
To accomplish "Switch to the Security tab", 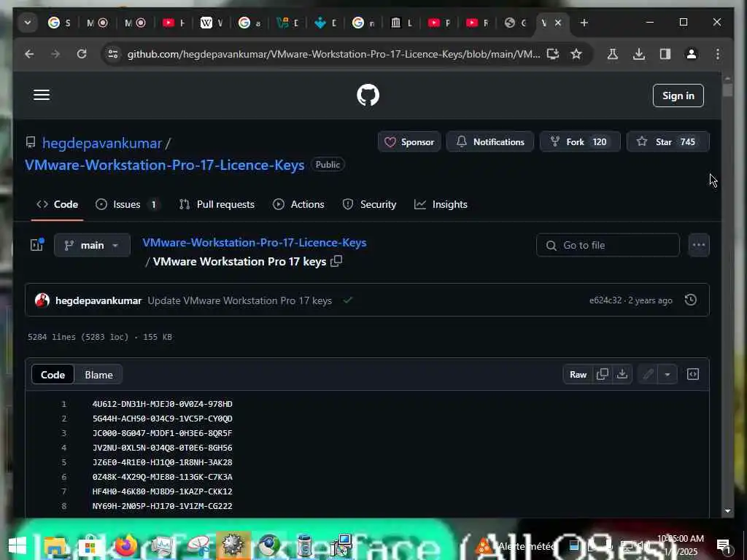I will click(x=369, y=204).
